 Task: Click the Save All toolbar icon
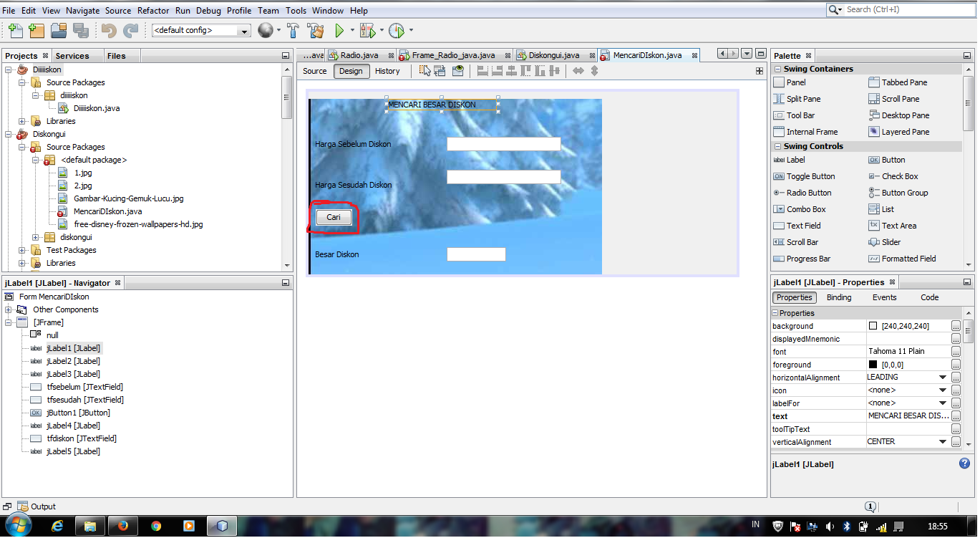point(80,30)
